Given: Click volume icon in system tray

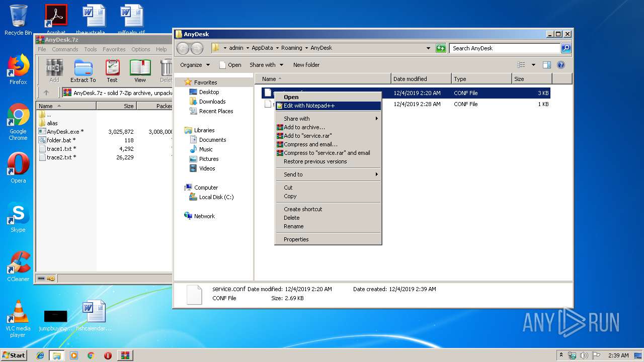Looking at the screenshot, I should coord(584,355).
